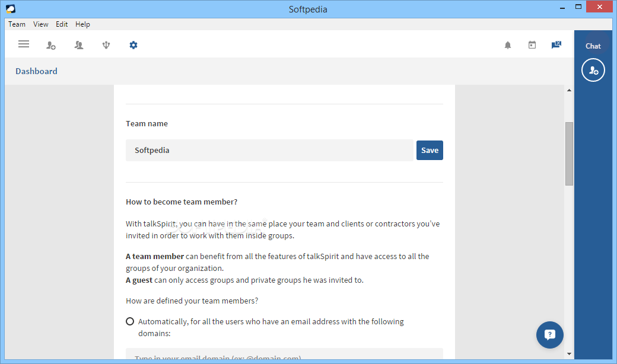
Task: Click the 'How to become team member?' heading
Action: coord(182,202)
